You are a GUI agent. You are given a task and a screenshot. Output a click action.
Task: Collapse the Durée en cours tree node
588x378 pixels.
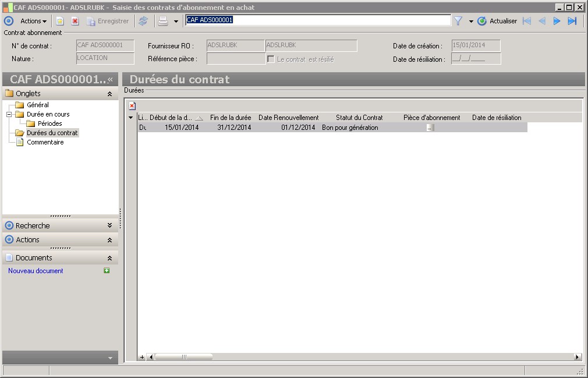coord(9,114)
